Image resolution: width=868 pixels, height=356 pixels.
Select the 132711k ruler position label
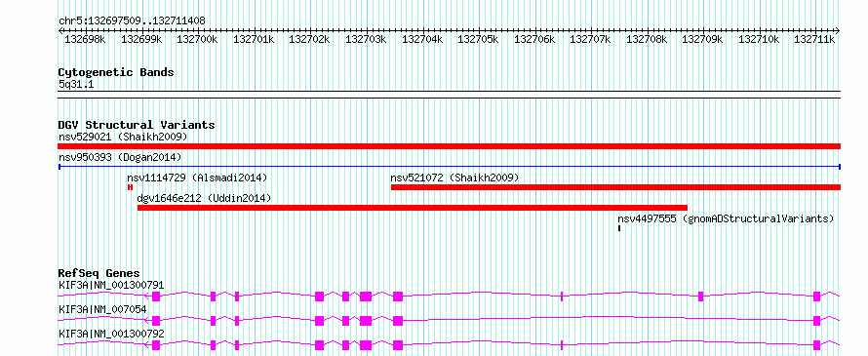click(x=815, y=39)
